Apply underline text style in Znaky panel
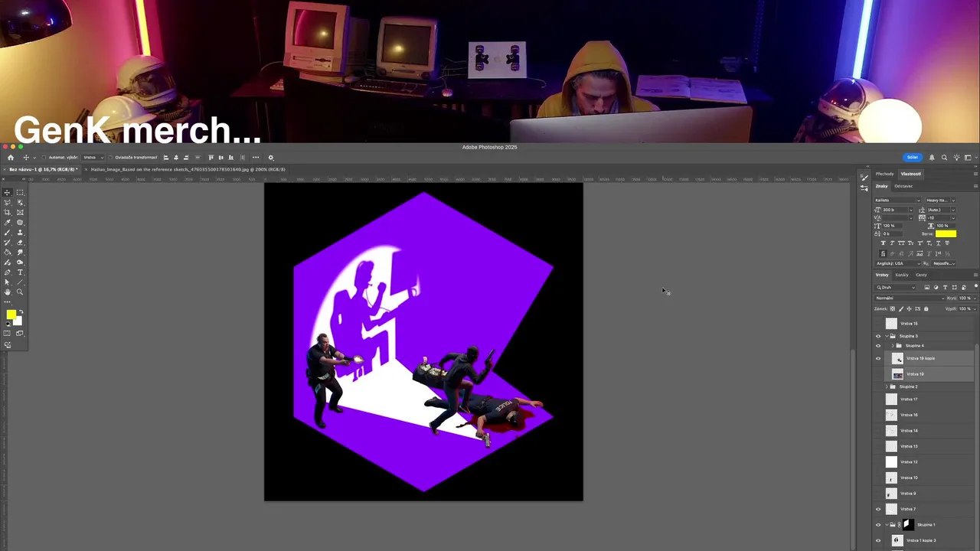The height and width of the screenshot is (551, 980). coord(938,243)
